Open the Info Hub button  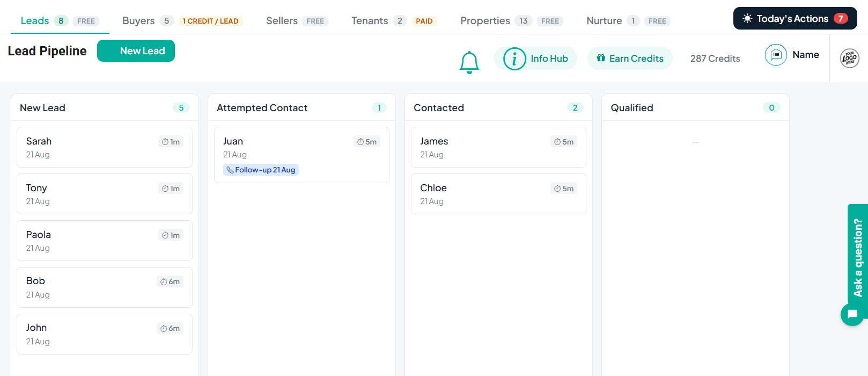pos(535,59)
